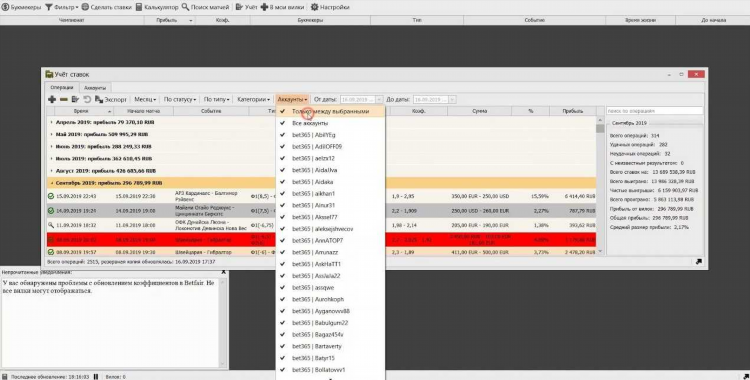
Task: Click status icon of 15.09.2019 22:43 row
Action: tap(51, 196)
